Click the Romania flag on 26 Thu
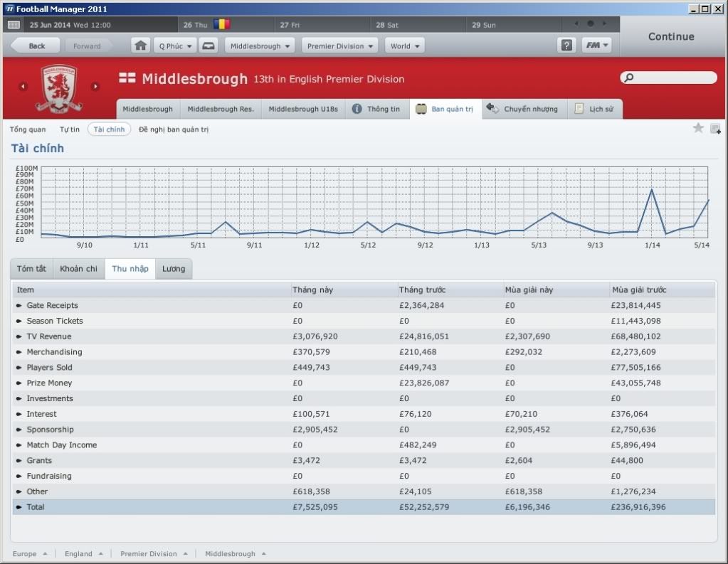 [x=221, y=23]
